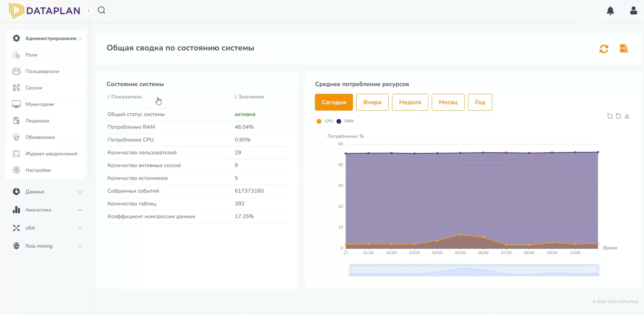Export the summary to PDF
This screenshot has width=644, height=315.
tap(624, 49)
